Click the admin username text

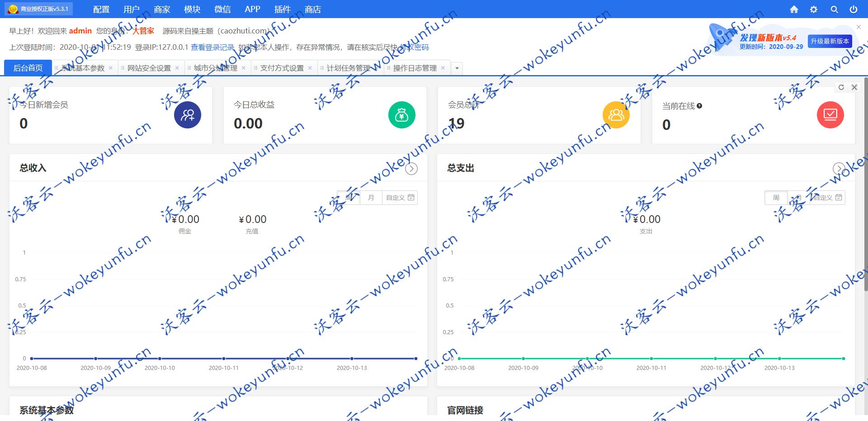pos(80,31)
